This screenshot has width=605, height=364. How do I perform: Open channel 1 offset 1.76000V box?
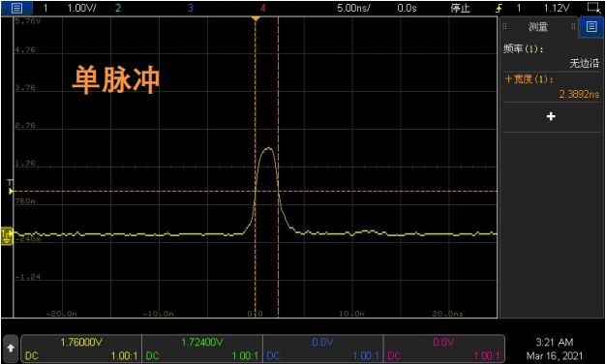click(x=81, y=349)
